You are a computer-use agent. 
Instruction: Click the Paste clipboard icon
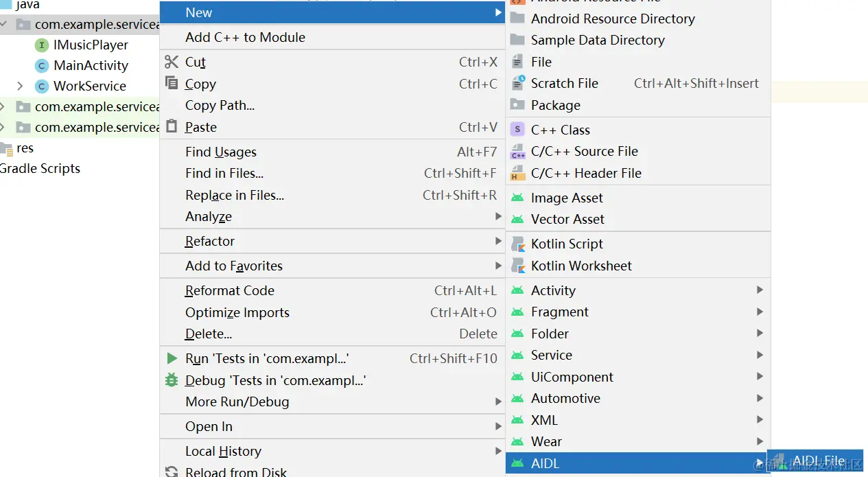point(172,126)
